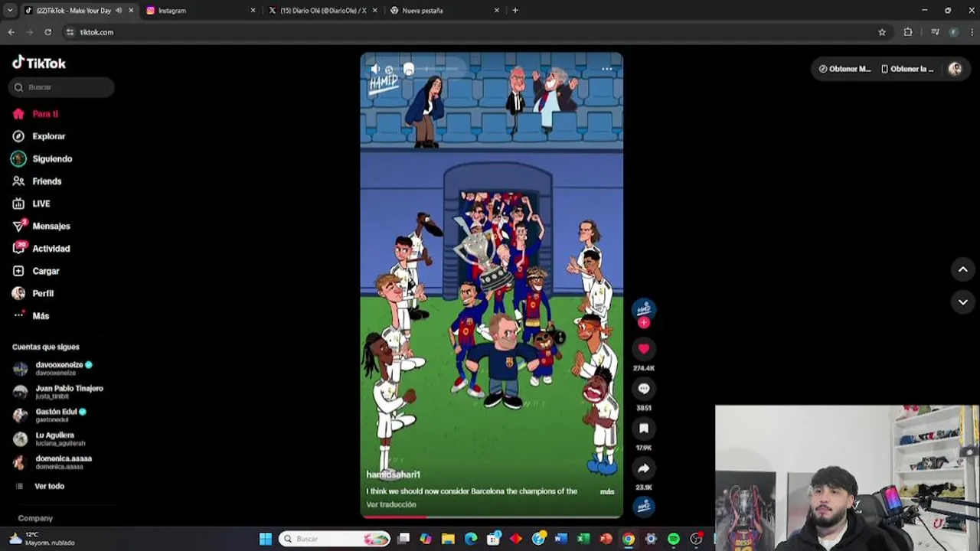Open File Explorer from the taskbar
The width and height of the screenshot is (980, 551).
coord(449,539)
